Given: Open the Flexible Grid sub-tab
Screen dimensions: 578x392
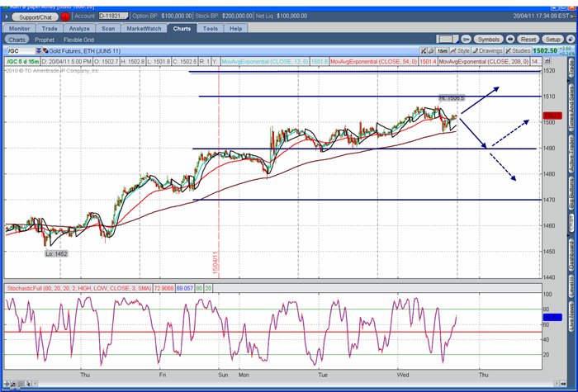Looking at the screenshot, I should 78,40.
